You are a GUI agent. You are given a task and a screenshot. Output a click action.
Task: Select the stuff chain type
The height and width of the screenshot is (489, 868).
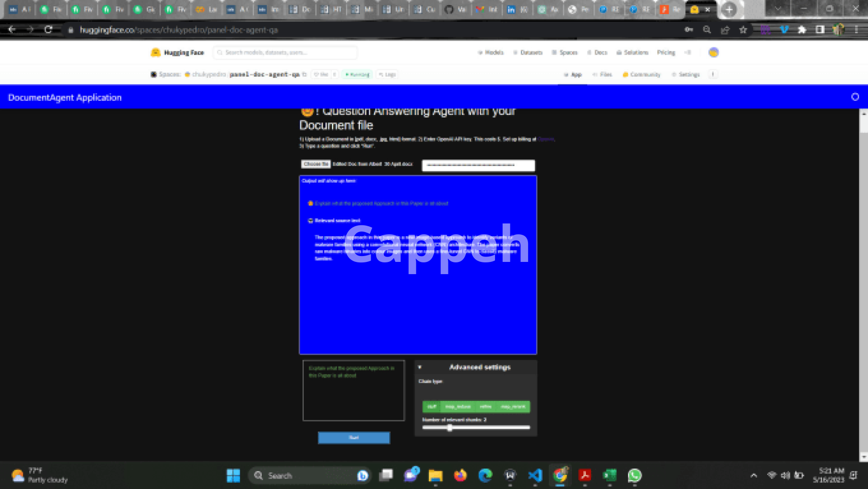[x=432, y=407]
